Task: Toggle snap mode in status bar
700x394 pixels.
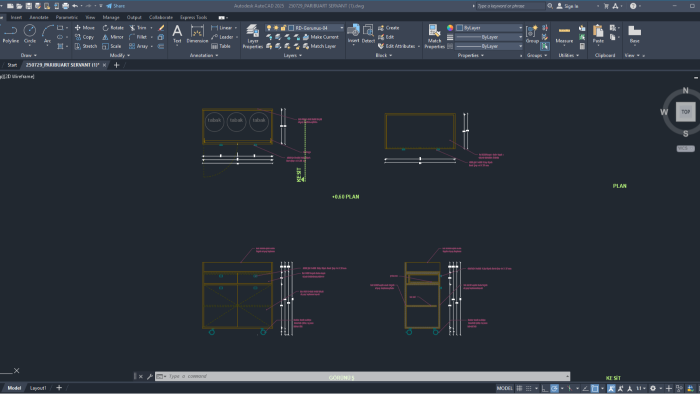Action: (x=529, y=388)
